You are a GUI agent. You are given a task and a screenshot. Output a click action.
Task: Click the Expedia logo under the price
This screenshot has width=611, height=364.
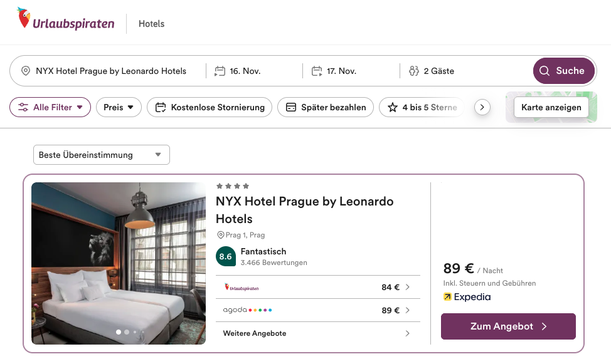tap(467, 297)
